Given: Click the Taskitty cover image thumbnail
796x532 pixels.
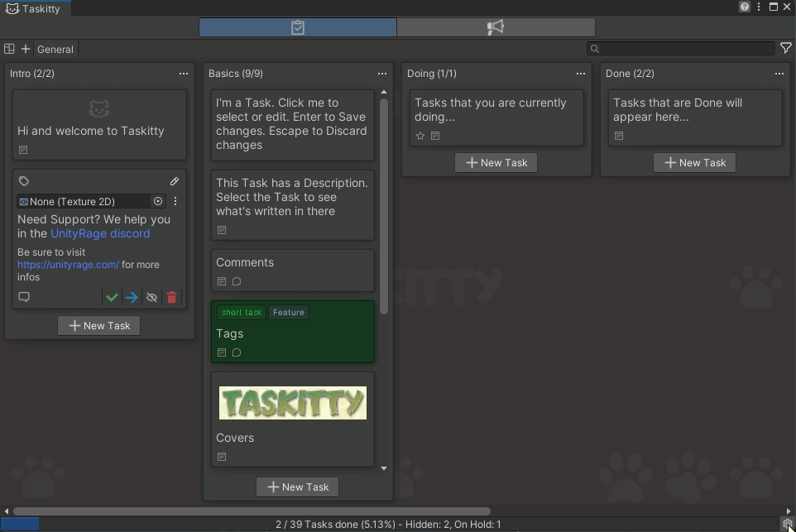Looking at the screenshot, I should point(292,403).
